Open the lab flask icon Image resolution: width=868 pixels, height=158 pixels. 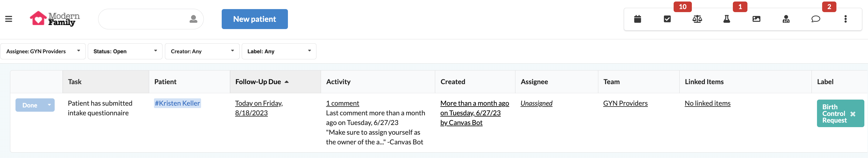(x=726, y=19)
